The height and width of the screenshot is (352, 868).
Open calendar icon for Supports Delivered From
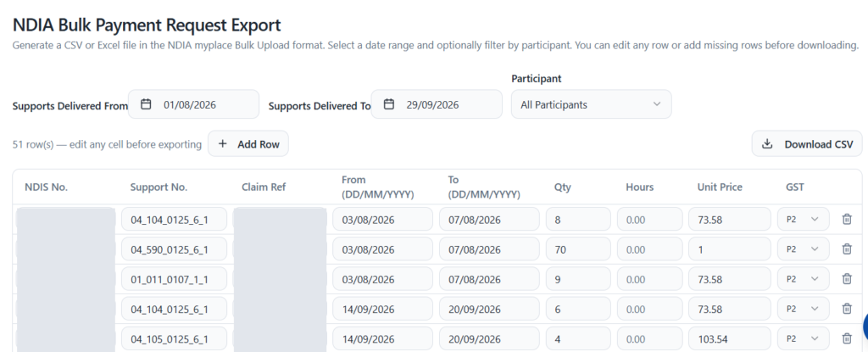[x=146, y=104]
